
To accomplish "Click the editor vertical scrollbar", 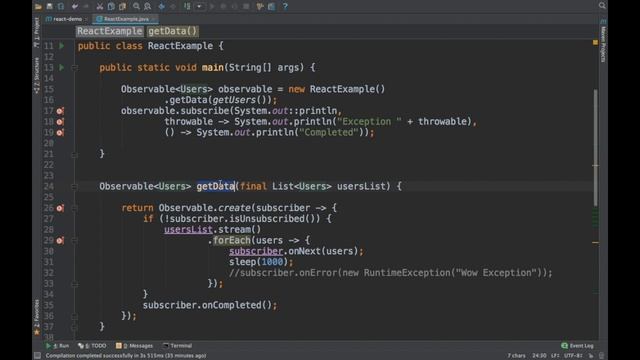I will (x=596, y=147).
